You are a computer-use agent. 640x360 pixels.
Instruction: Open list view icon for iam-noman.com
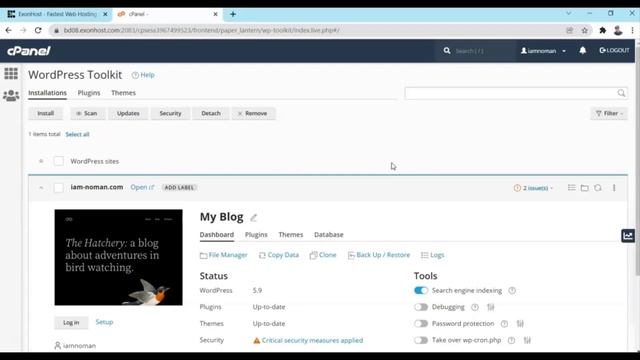point(571,188)
